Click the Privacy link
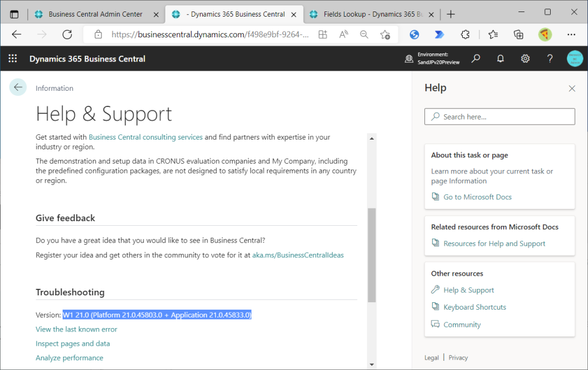This screenshot has height=370, width=588. (458, 357)
